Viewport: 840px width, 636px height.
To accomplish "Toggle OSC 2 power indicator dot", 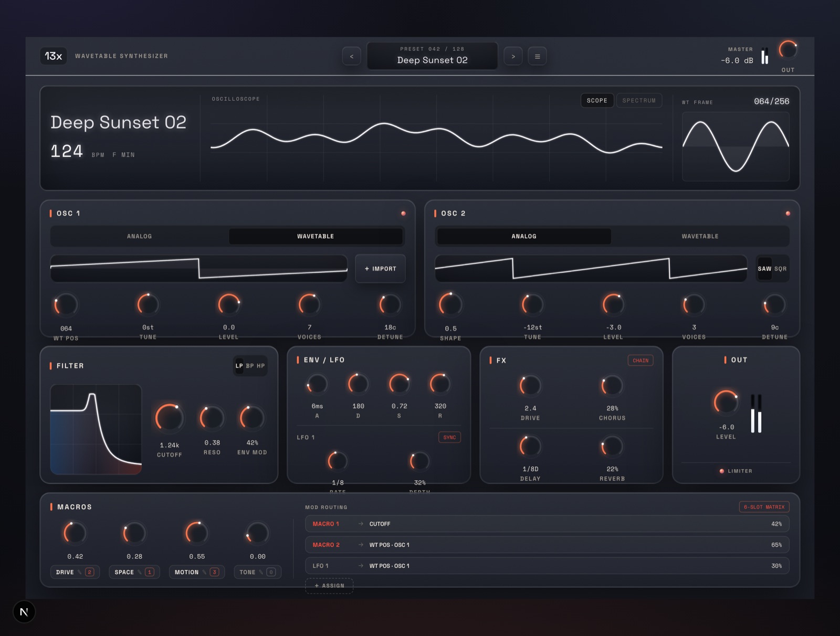I will pyautogui.click(x=787, y=214).
